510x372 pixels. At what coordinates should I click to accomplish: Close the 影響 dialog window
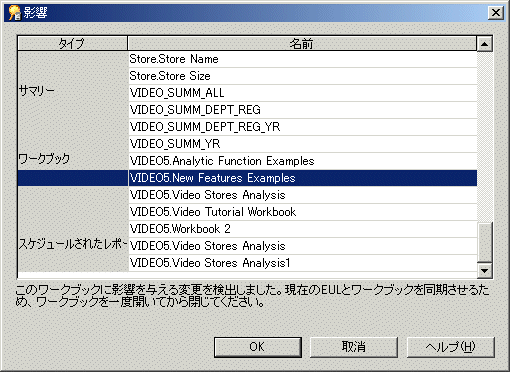point(495,13)
